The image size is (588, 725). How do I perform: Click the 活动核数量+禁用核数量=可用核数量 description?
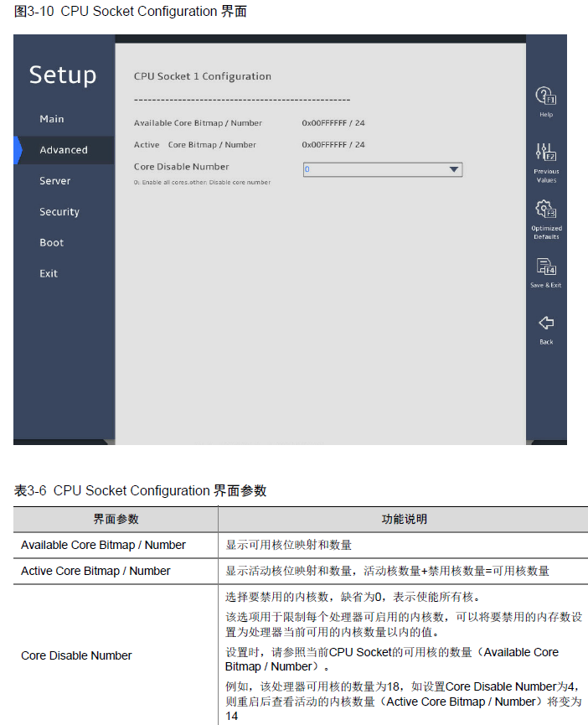[456, 571]
